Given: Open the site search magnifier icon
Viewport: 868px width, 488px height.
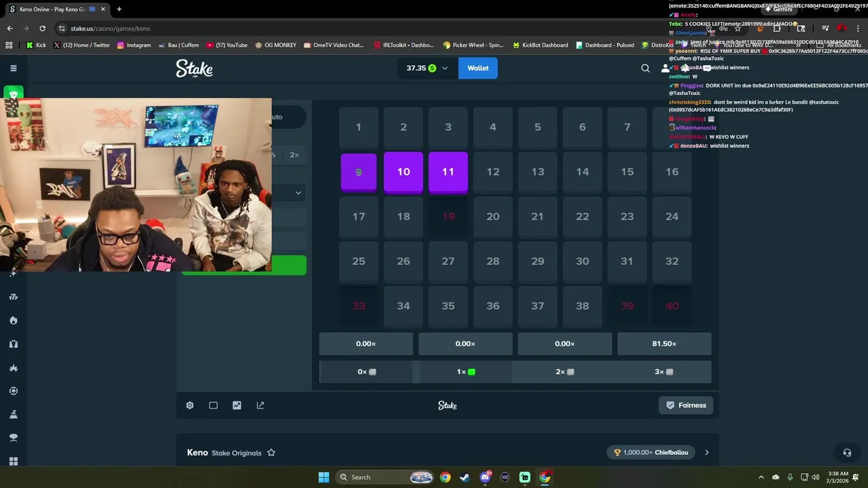Looking at the screenshot, I should 646,68.
